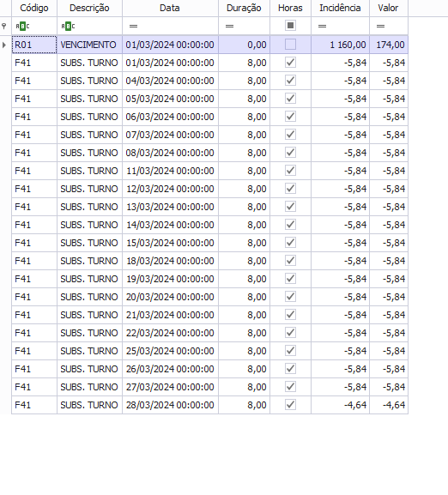Open the Duração filter equals operator icon
The image size is (448, 495).
(229, 27)
